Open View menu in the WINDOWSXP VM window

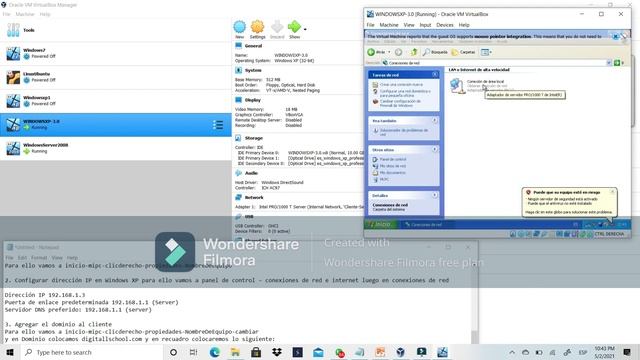coord(409,25)
